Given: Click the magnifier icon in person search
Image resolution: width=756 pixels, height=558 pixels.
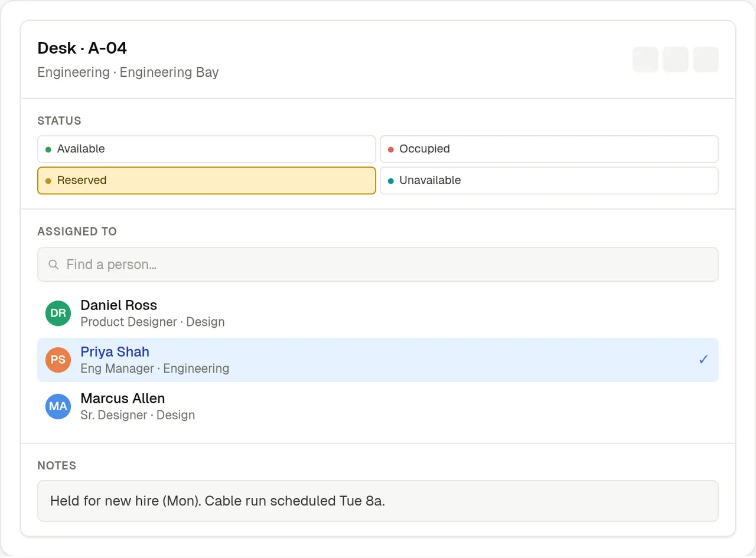Looking at the screenshot, I should pyautogui.click(x=54, y=265).
